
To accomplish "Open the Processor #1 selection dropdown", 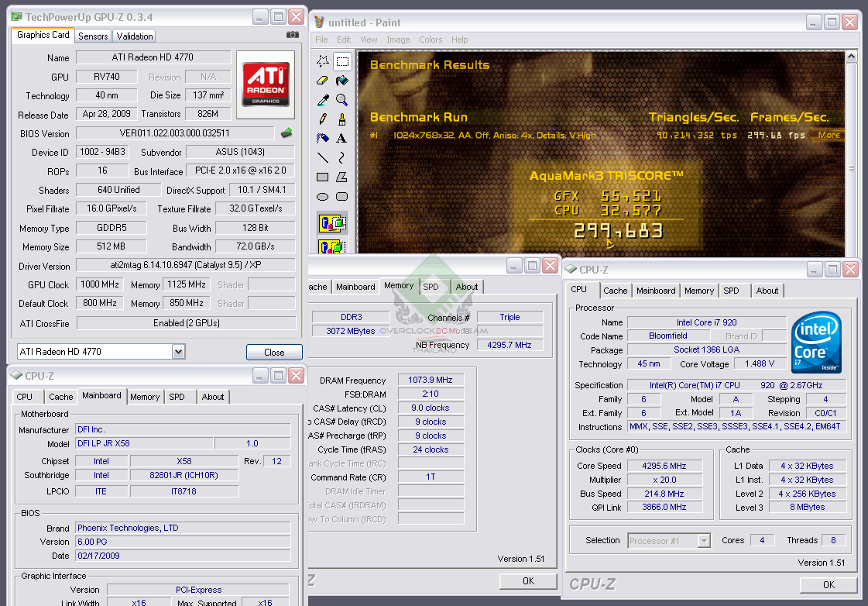I will (x=704, y=541).
